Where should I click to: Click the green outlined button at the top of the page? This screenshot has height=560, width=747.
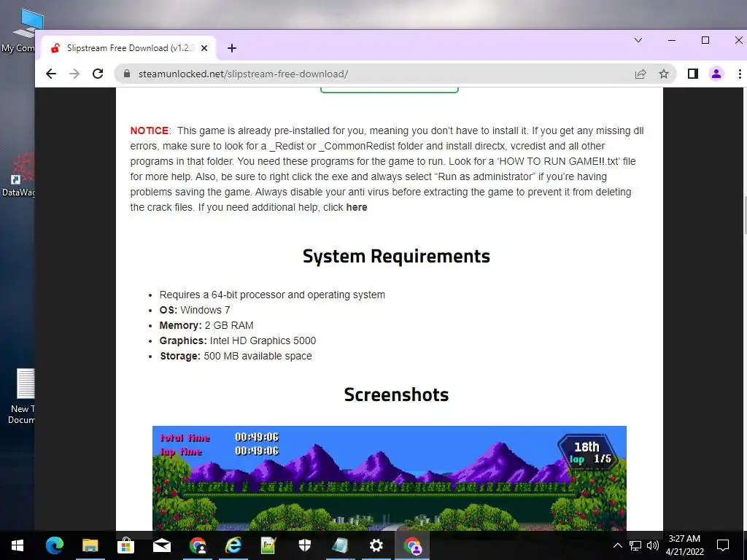pyautogui.click(x=390, y=90)
